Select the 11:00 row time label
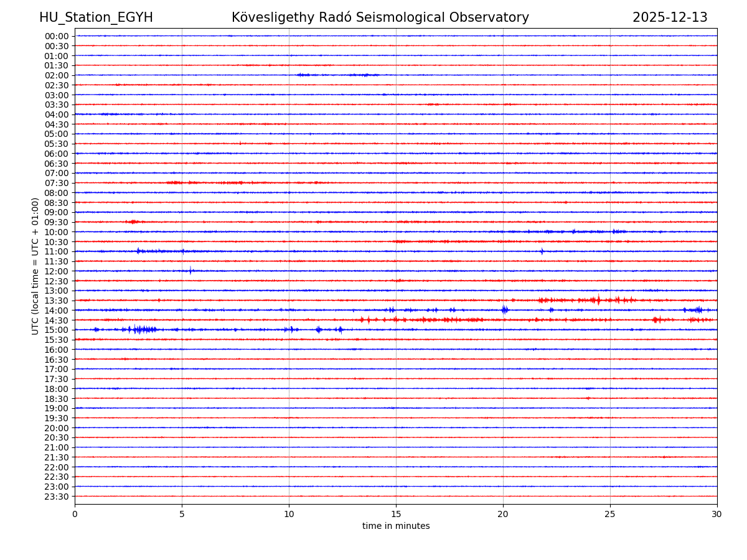Viewport: 747px width, 560px height. click(x=57, y=251)
